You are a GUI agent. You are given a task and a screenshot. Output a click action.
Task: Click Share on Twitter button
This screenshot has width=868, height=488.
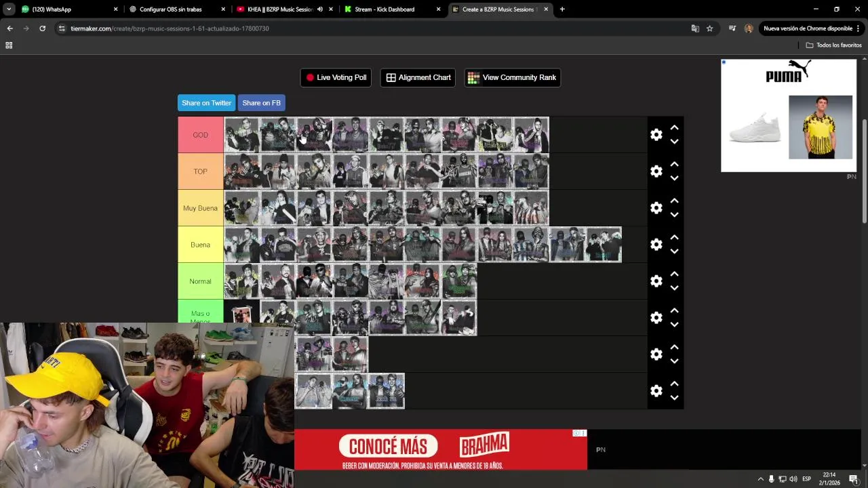point(206,103)
